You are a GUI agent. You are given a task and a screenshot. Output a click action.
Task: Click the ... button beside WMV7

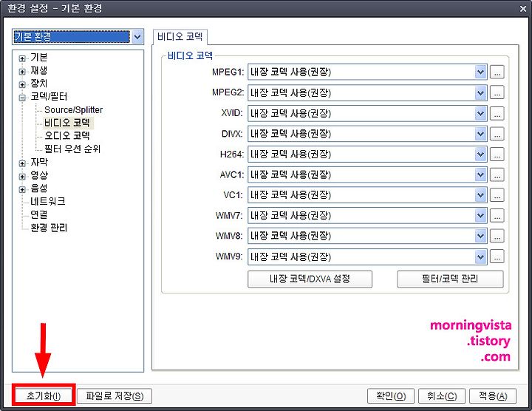497,216
